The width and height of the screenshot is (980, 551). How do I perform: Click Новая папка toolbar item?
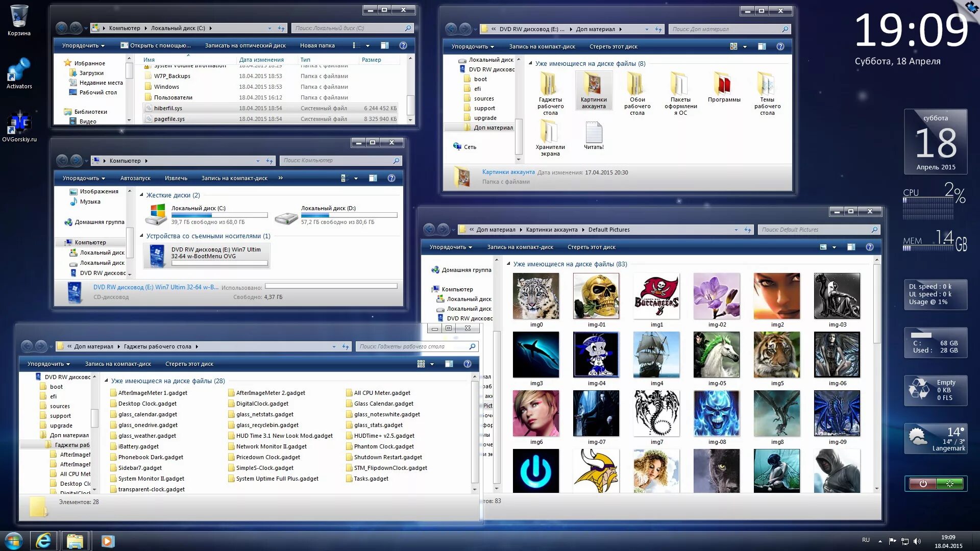pos(317,45)
